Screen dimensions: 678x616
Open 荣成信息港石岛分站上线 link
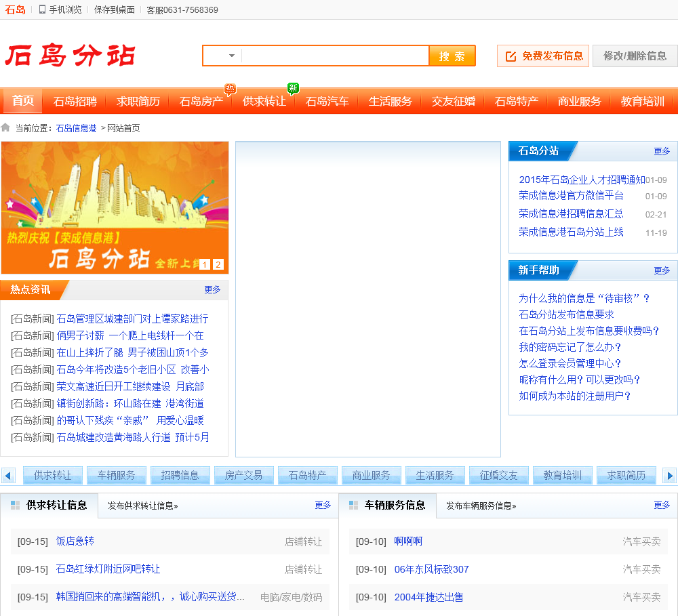[x=571, y=232]
